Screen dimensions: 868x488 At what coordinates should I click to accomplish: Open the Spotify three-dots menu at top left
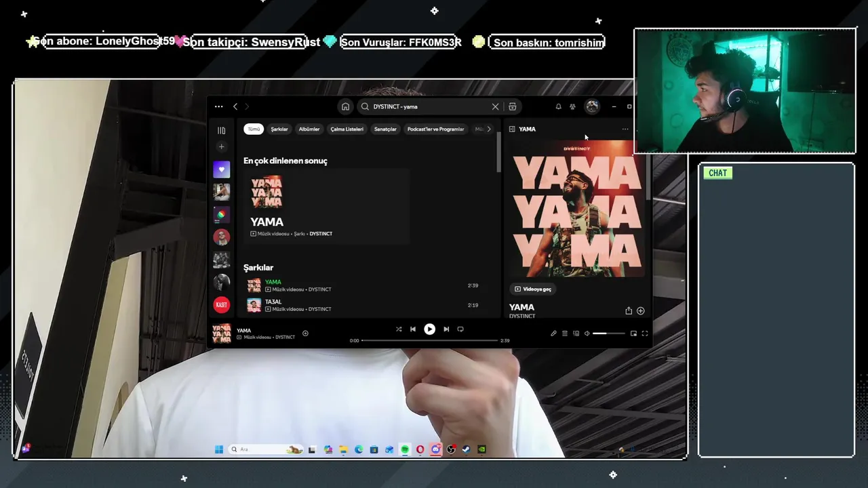tap(218, 106)
